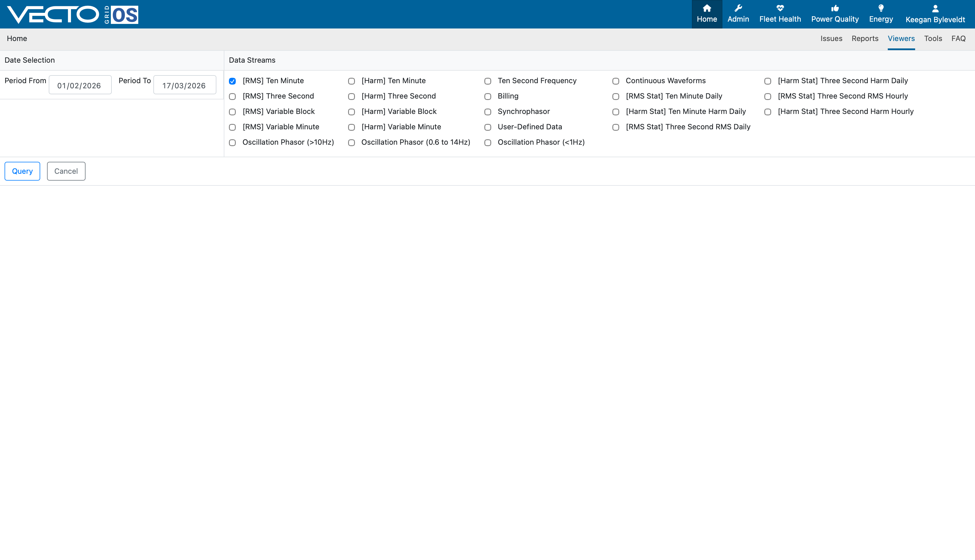Viewport: 975px width, 560px height.
Task: Go to the Tools tab
Action: (933, 38)
